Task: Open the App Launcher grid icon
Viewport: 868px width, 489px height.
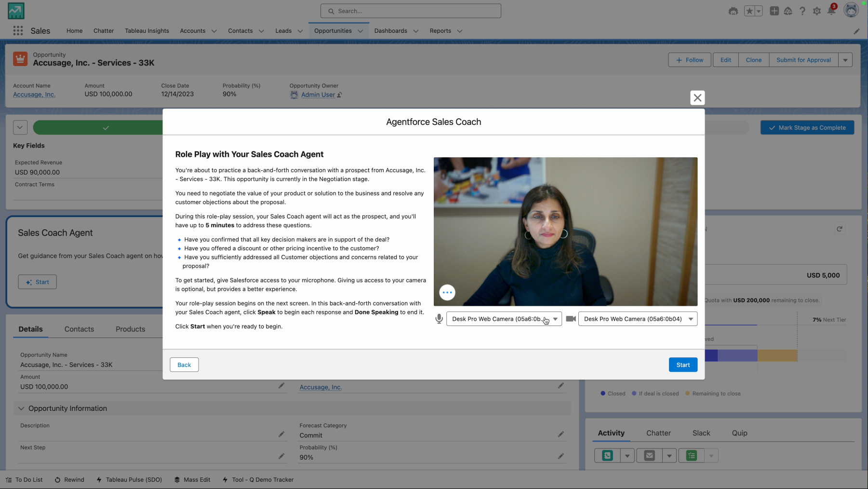Action: [18, 30]
